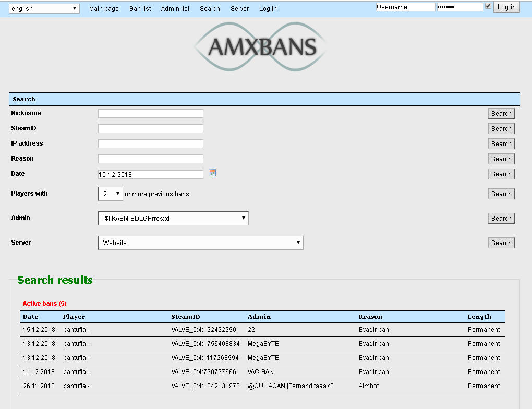Open the Server dropdown showing Website
Screen dimensions: 532x409
(200, 243)
